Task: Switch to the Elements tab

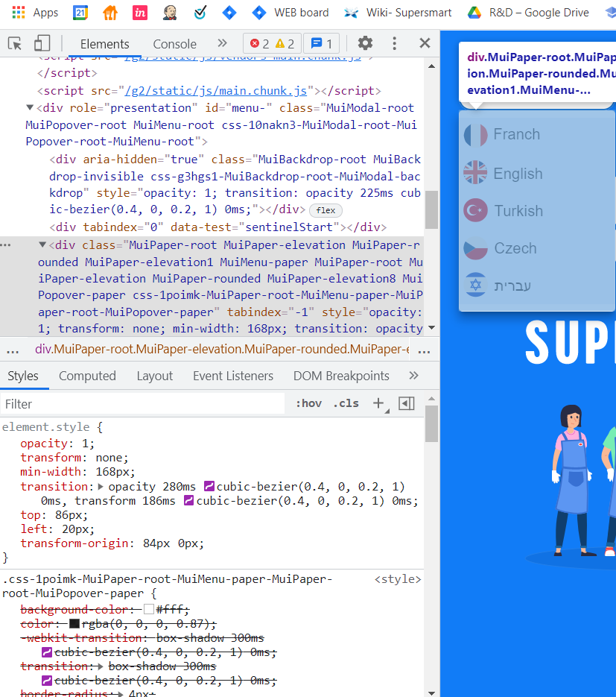Action: (105, 44)
